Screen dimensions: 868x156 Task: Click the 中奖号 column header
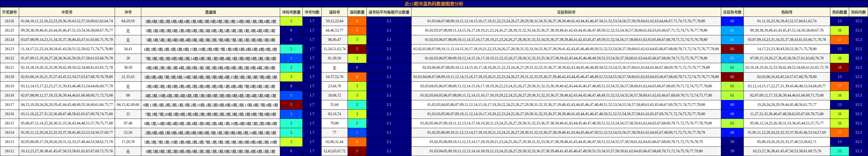point(67,12)
